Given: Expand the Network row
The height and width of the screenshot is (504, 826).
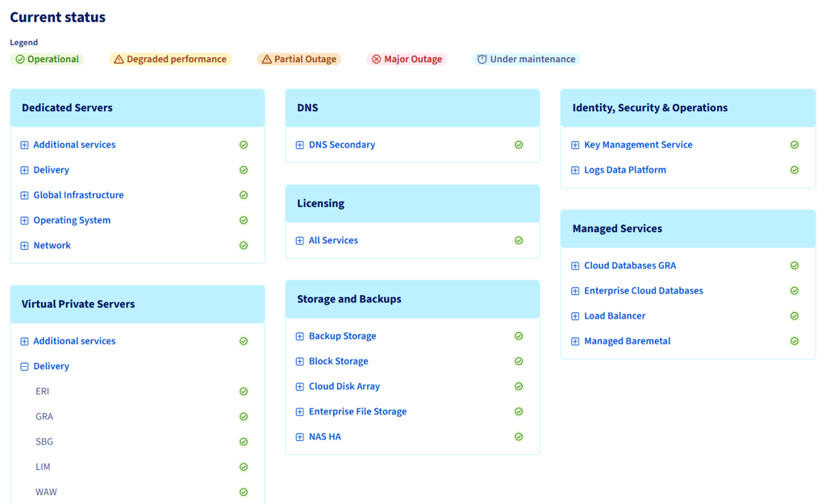Looking at the screenshot, I should coord(24,245).
